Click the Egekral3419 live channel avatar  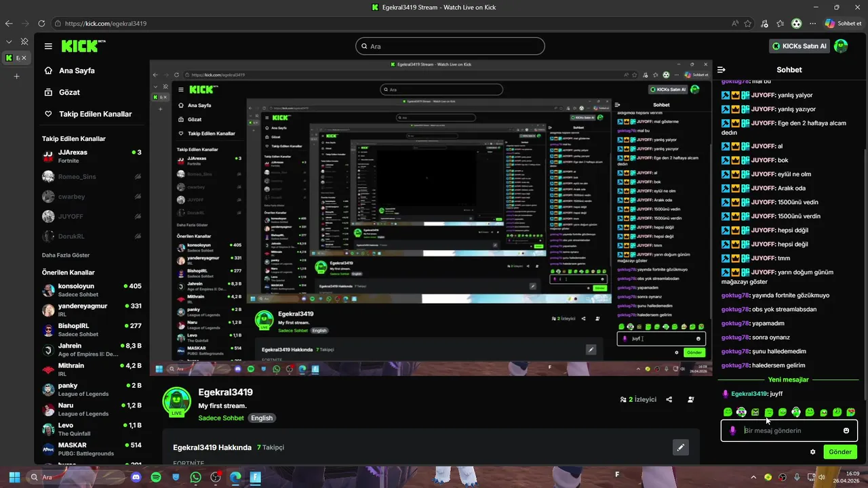point(176,401)
